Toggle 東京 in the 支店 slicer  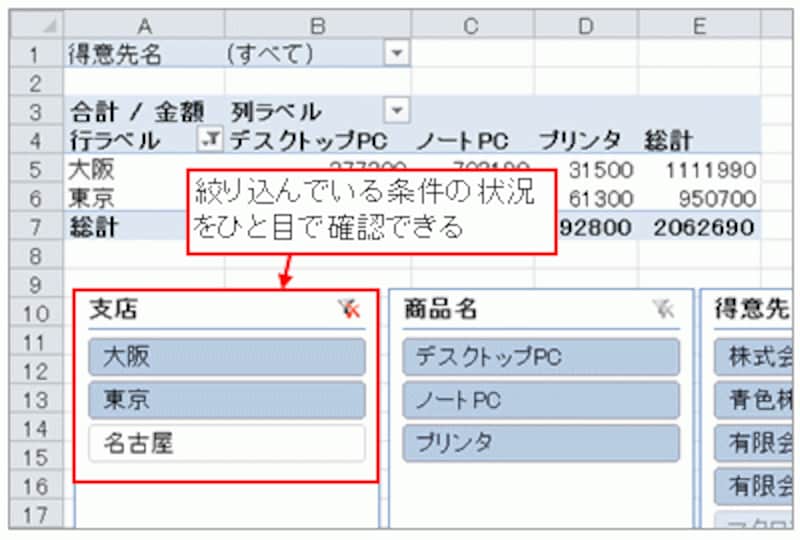point(227,399)
